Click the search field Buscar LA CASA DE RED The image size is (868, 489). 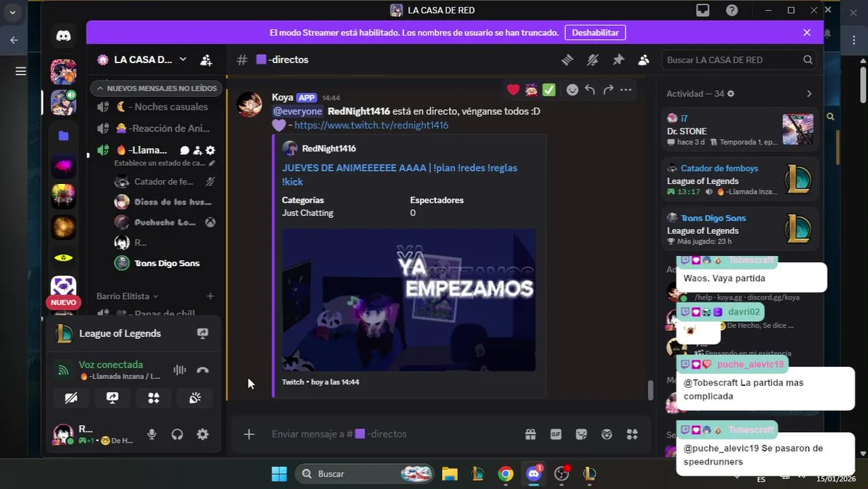point(739,60)
